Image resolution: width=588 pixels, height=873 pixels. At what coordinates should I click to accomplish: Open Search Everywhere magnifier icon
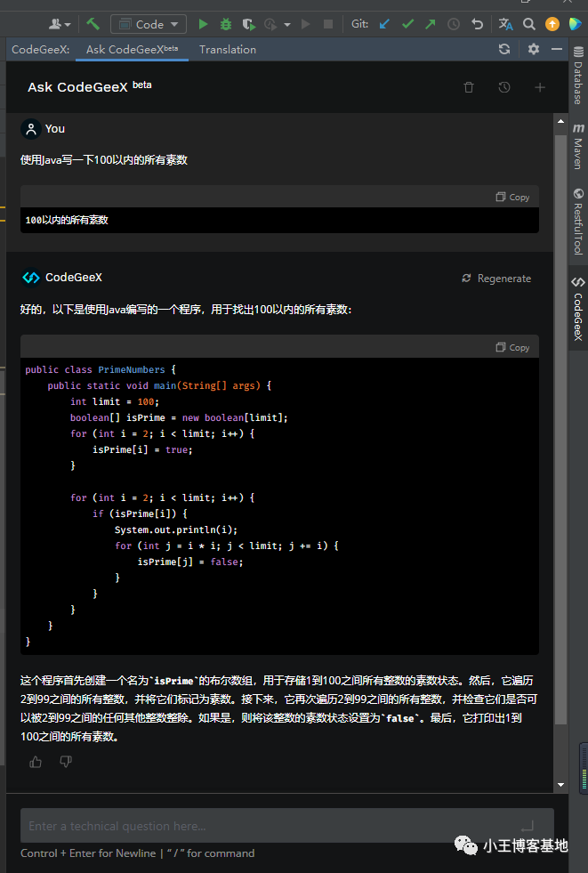coord(529,24)
